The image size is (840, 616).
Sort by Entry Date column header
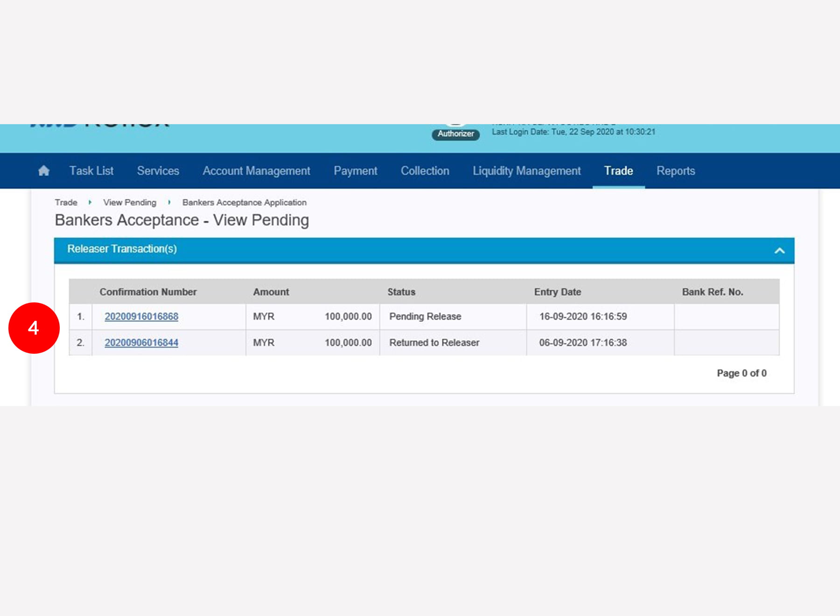coord(557,292)
